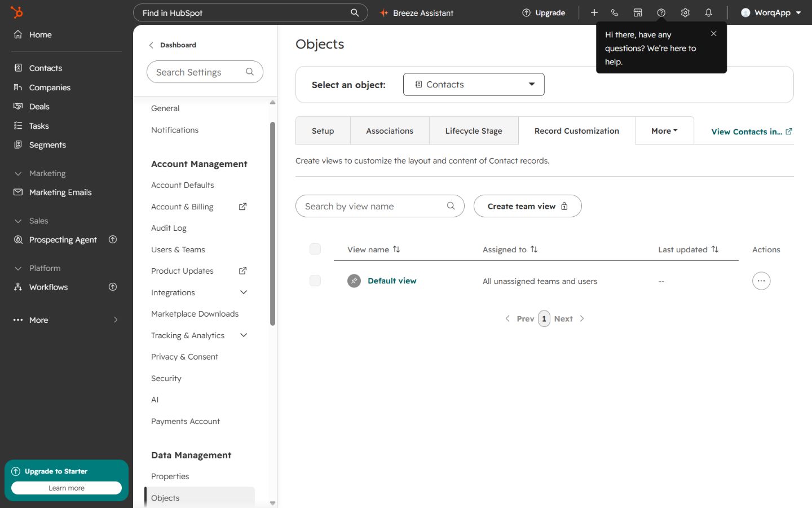Open Notifications settings
812x508 pixels.
(175, 130)
